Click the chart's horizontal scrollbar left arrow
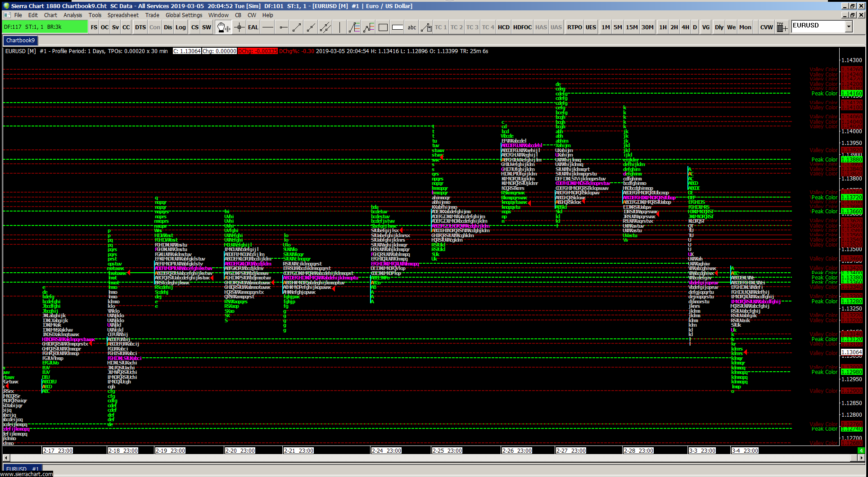This screenshot has width=868, height=477. [6, 458]
